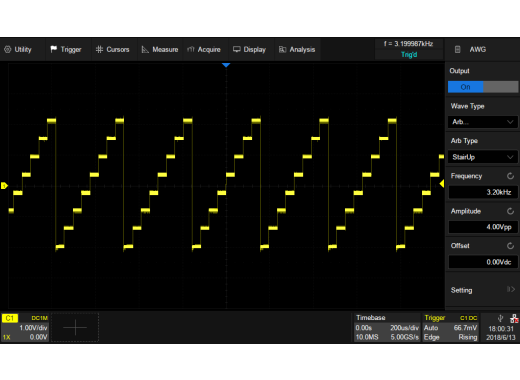Click the USB status icon

pyautogui.click(x=500, y=318)
